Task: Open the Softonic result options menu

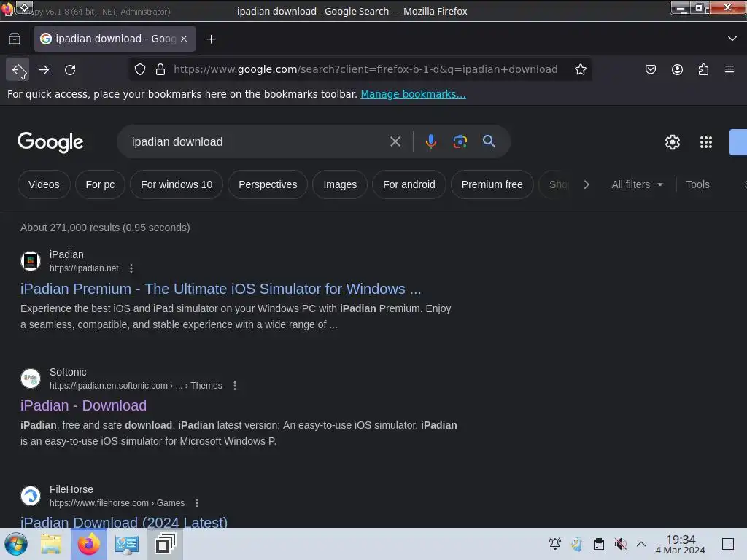Action: click(x=234, y=386)
